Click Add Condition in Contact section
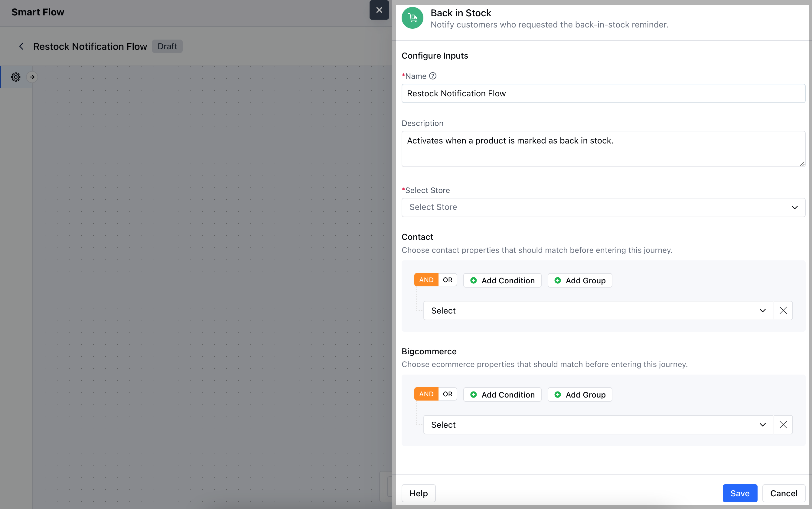The width and height of the screenshot is (812, 509). pyautogui.click(x=502, y=280)
